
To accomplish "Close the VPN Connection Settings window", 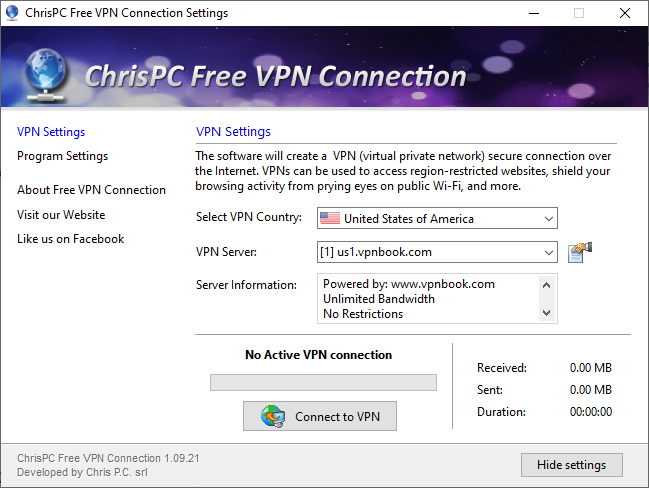I will [625, 13].
